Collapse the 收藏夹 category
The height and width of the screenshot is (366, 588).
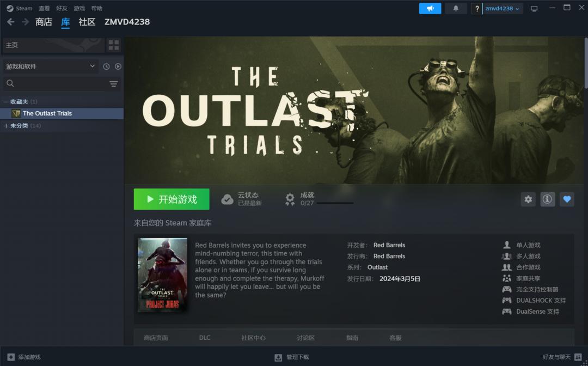pos(5,102)
